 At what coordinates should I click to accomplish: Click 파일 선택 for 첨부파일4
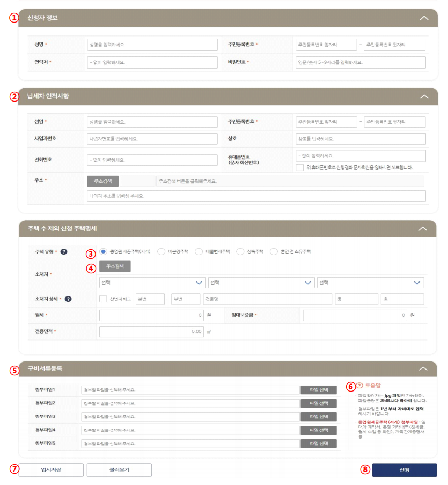(319, 430)
